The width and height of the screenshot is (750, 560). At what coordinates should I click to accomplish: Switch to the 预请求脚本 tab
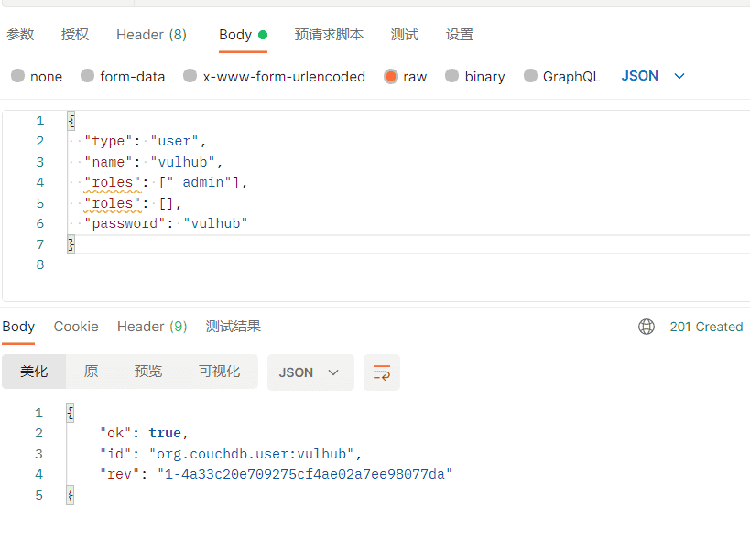(329, 35)
